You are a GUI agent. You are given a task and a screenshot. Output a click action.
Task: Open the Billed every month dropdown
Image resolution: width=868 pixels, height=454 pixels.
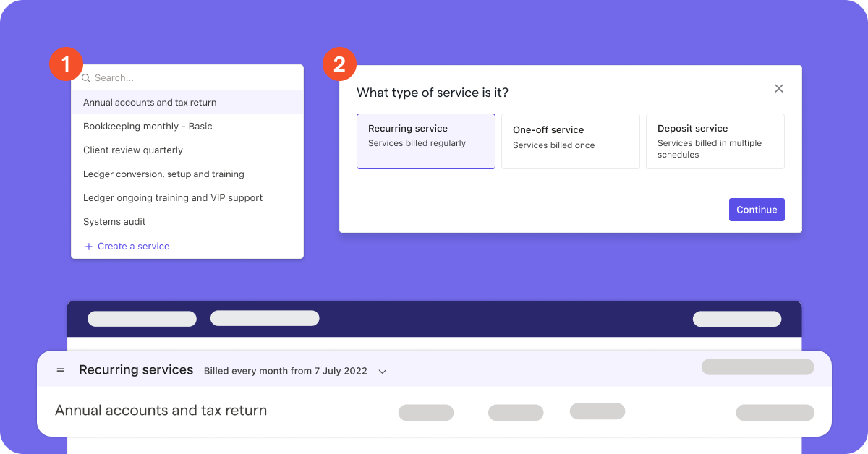[x=286, y=371]
